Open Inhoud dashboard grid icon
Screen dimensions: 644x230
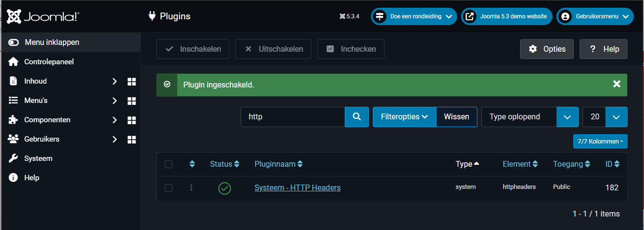pos(131,81)
